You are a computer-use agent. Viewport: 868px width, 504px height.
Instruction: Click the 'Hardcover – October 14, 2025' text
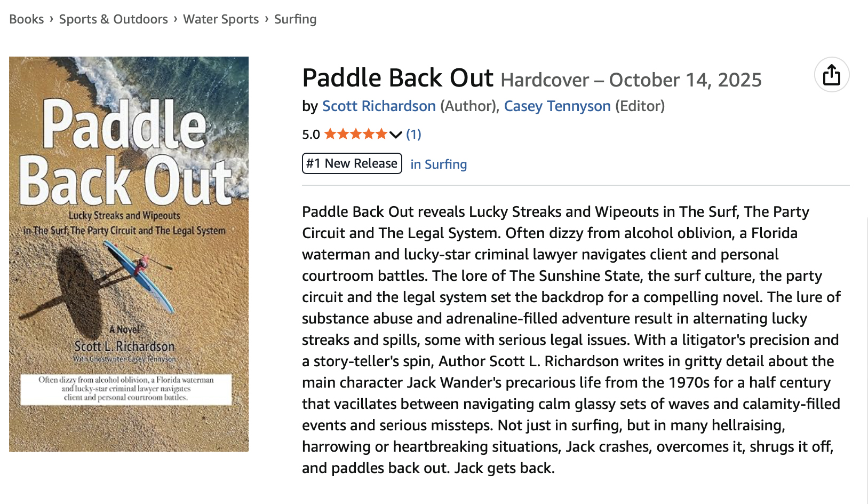[x=631, y=80]
